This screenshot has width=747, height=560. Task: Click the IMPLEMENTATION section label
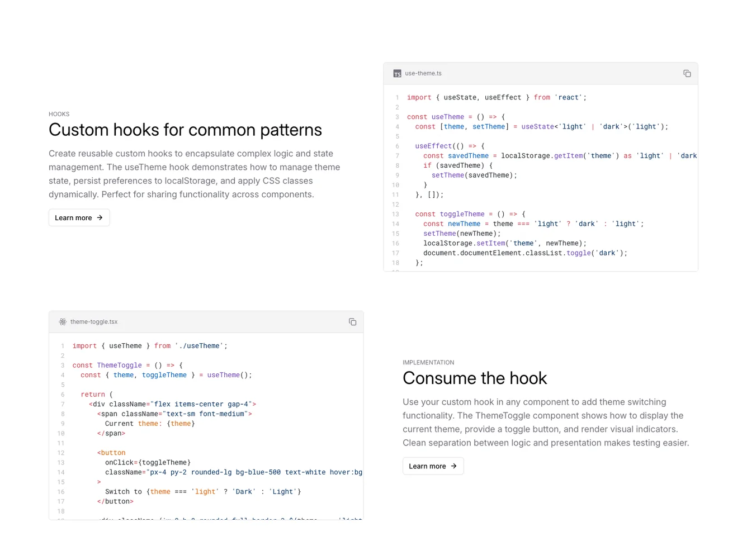coord(428,362)
